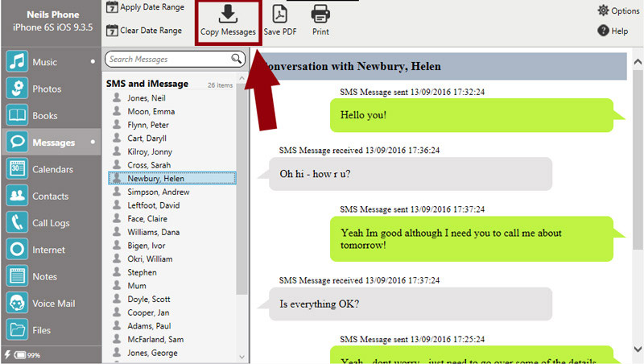This screenshot has width=644, height=364.
Task: Click the 'Is everything OK?' message bubble
Action: (x=411, y=304)
